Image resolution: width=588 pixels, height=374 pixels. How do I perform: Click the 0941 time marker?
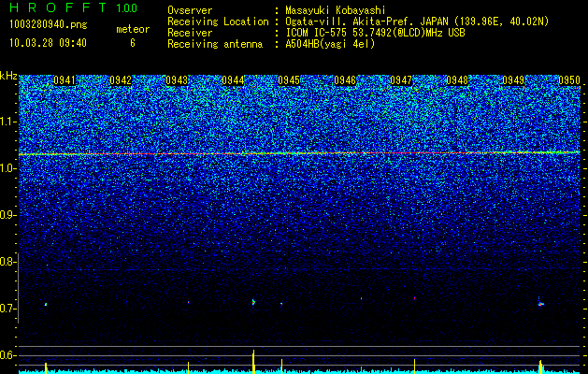tap(65, 80)
